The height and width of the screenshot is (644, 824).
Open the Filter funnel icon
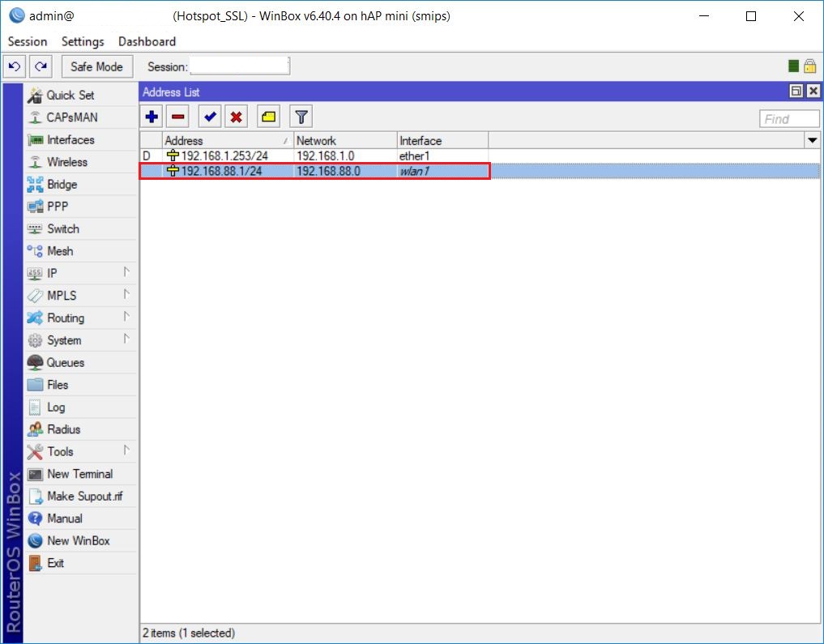[x=301, y=117]
